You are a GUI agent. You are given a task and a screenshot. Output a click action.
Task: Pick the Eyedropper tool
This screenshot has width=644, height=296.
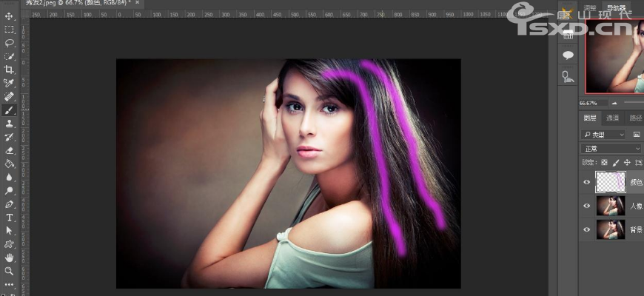click(10, 83)
